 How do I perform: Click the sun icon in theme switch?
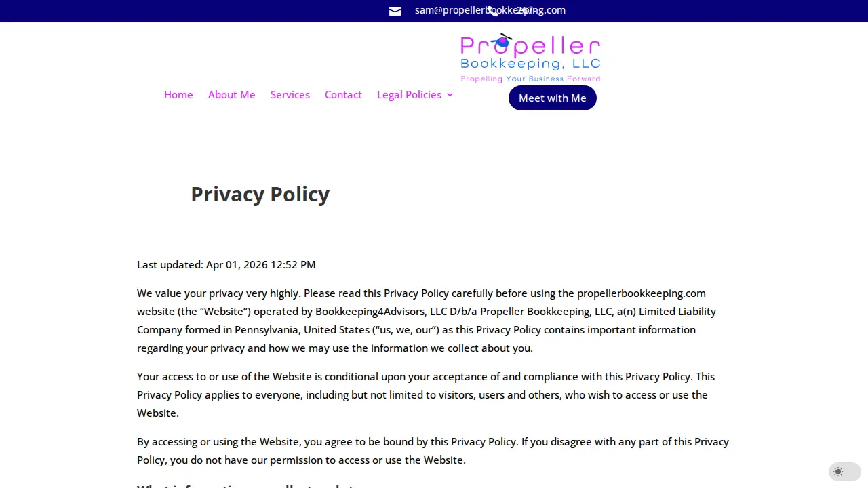point(838,472)
